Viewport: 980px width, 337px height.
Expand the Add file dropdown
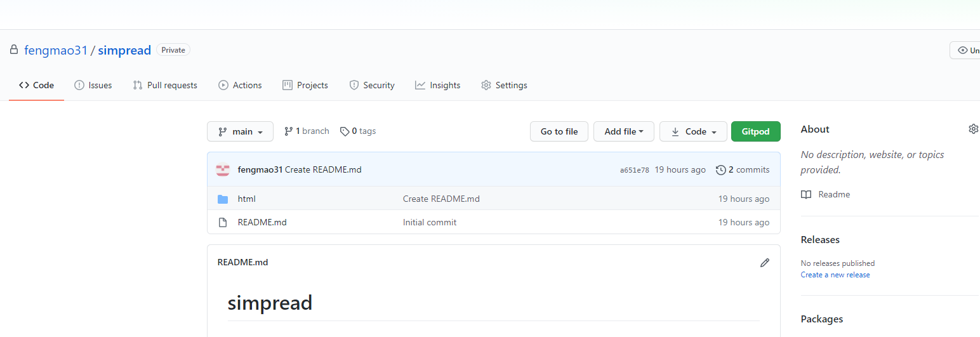coord(624,131)
